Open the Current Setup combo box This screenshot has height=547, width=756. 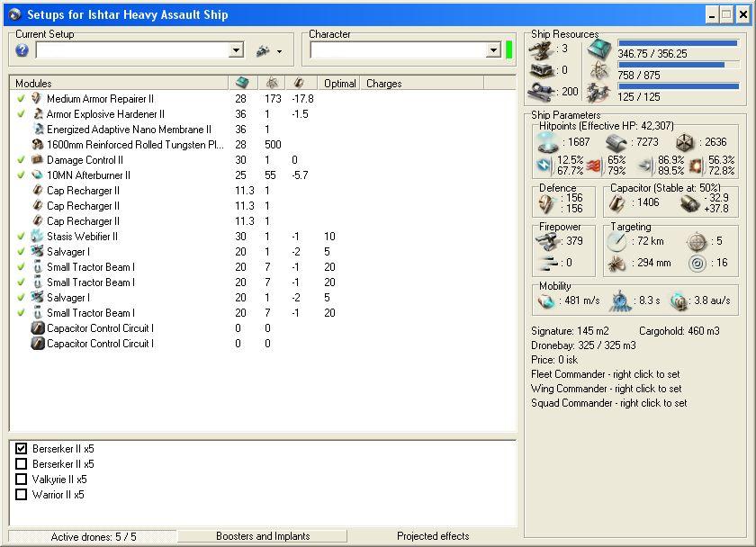click(x=236, y=50)
